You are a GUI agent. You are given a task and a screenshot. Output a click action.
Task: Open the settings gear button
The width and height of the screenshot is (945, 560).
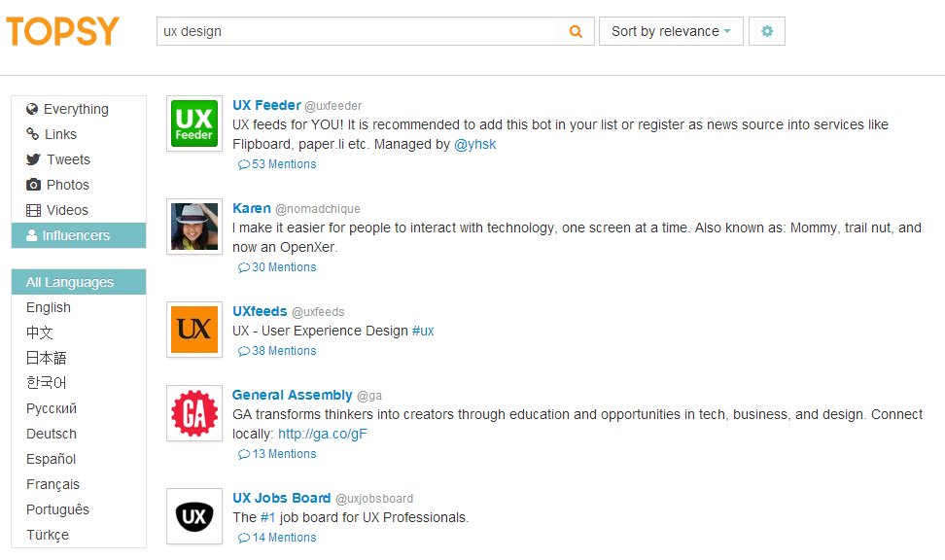[767, 31]
